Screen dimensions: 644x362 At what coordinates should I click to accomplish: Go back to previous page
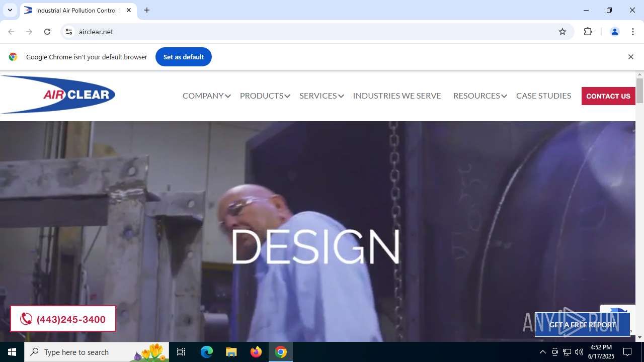pyautogui.click(x=11, y=32)
